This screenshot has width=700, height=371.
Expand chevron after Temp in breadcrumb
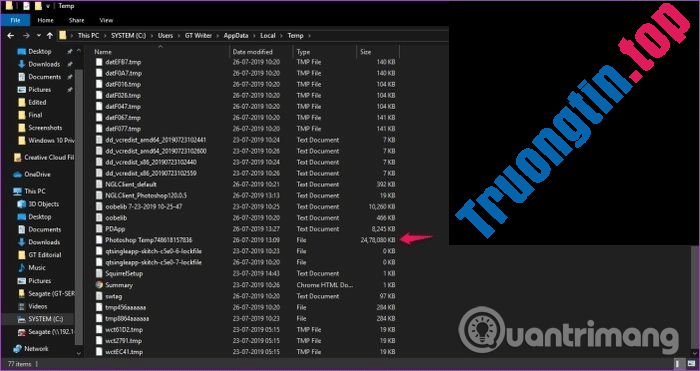[x=309, y=36]
